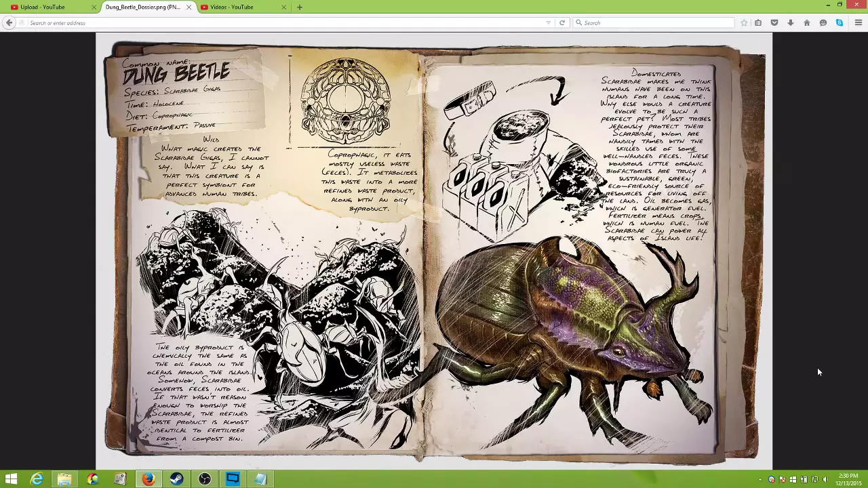Close the Upload - YouTube tab

[94, 7]
